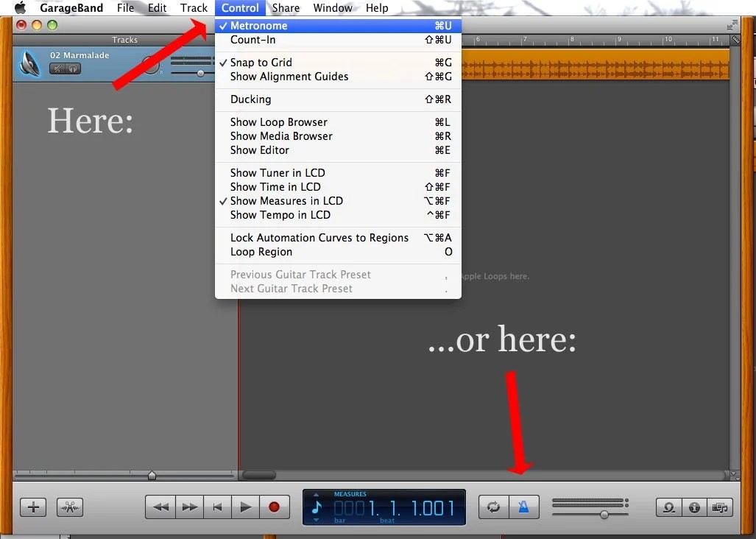Select Ducking in the Control menu
This screenshot has width=756, height=539.
(x=249, y=99)
